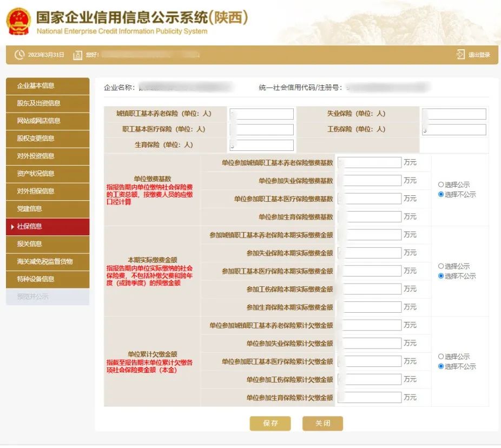Focus 单位参加工伤保险累计欠缴金额 field

(370, 379)
